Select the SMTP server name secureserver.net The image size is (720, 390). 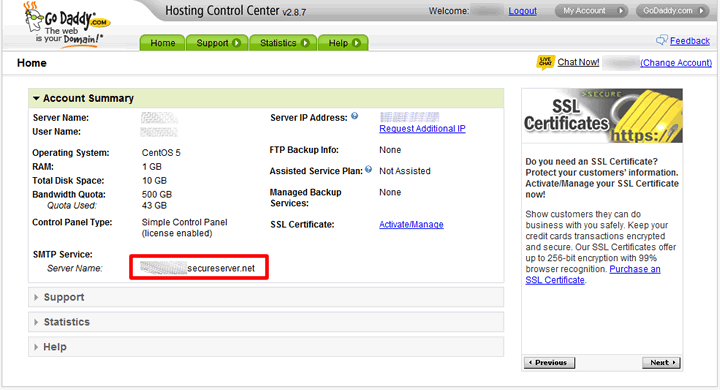point(221,268)
